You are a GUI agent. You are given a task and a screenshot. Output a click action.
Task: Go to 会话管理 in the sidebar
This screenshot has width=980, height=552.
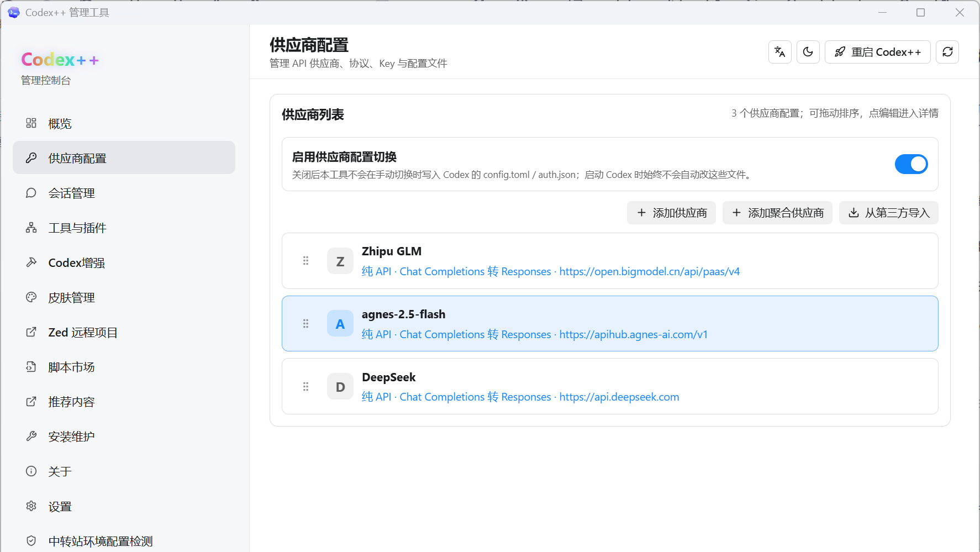click(x=124, y=193)
